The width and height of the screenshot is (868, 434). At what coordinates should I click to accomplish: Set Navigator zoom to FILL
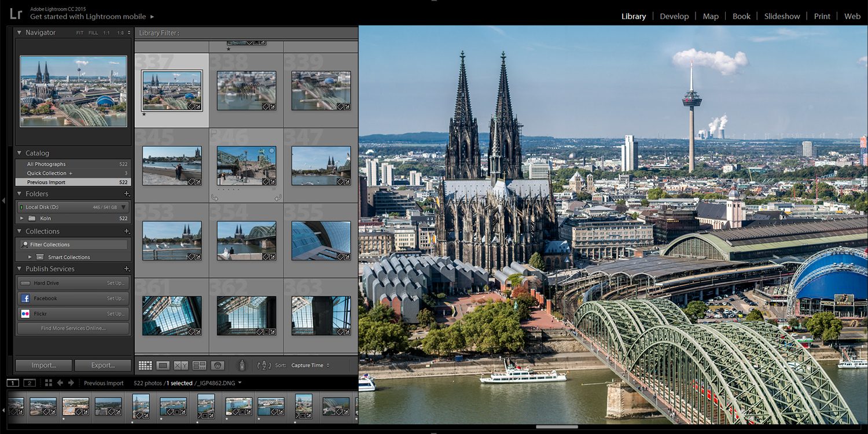pyautogui.click(x=93, y=33)
